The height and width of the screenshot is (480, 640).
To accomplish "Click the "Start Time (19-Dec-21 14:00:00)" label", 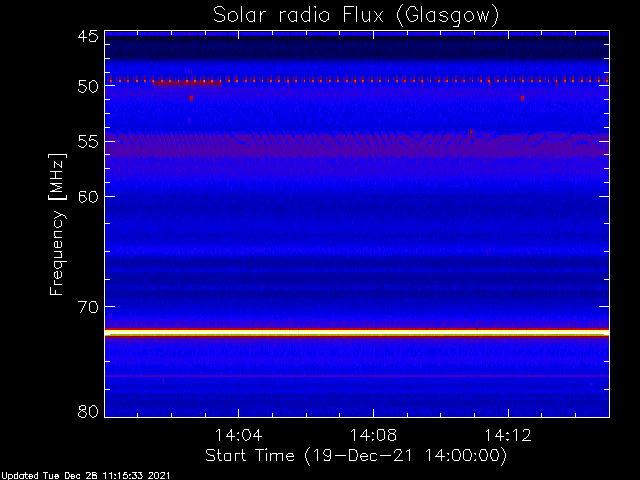I will (356, 456).
